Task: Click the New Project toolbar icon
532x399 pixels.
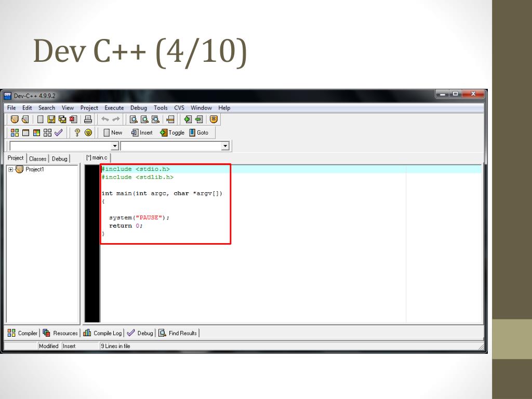Action: click(x=15, y=119)
